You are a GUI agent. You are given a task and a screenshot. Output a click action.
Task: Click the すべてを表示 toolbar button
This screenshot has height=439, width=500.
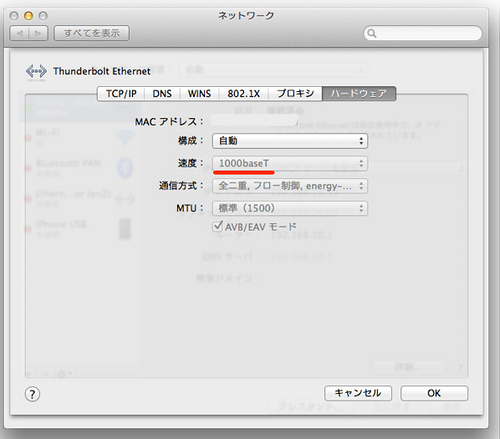92,33
